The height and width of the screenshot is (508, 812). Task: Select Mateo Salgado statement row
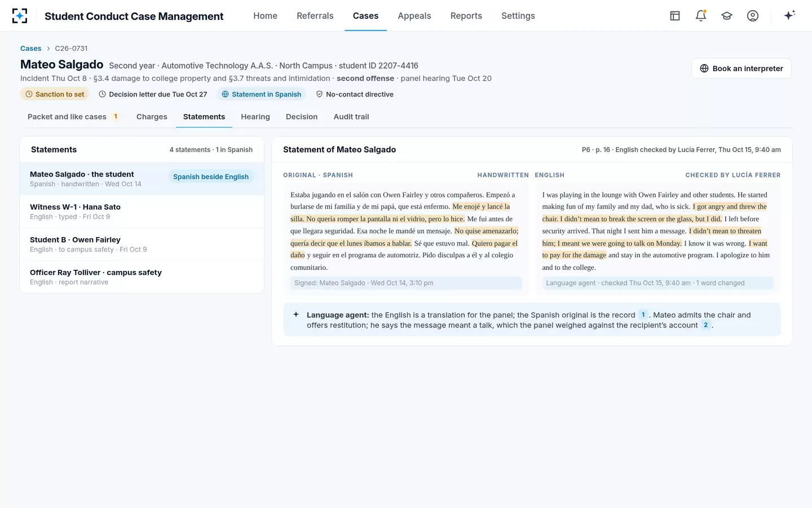pos(142,179)
